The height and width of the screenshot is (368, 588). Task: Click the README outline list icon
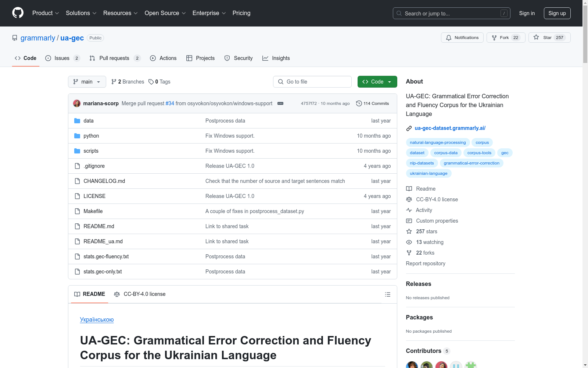[x=387, y=294]
